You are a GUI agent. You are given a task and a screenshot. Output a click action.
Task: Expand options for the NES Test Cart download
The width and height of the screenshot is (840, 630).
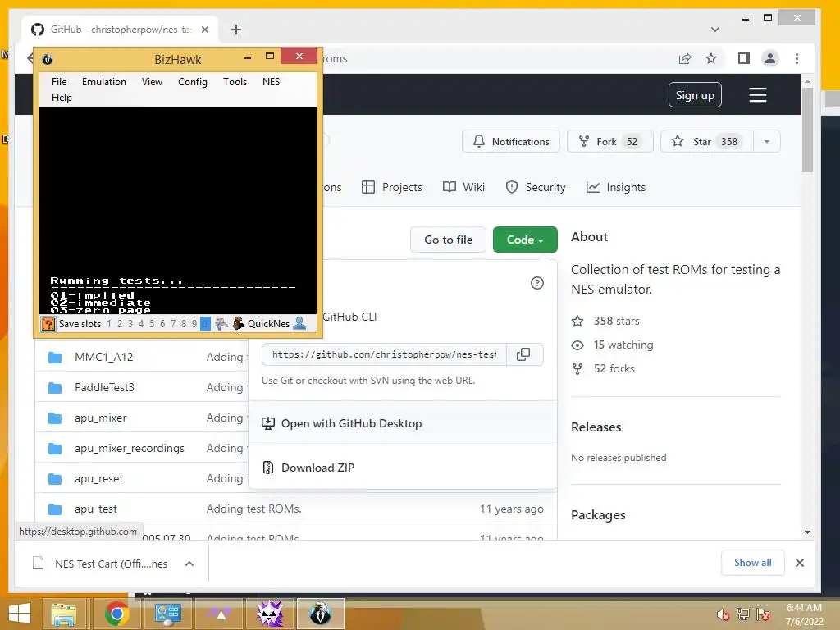189,564
